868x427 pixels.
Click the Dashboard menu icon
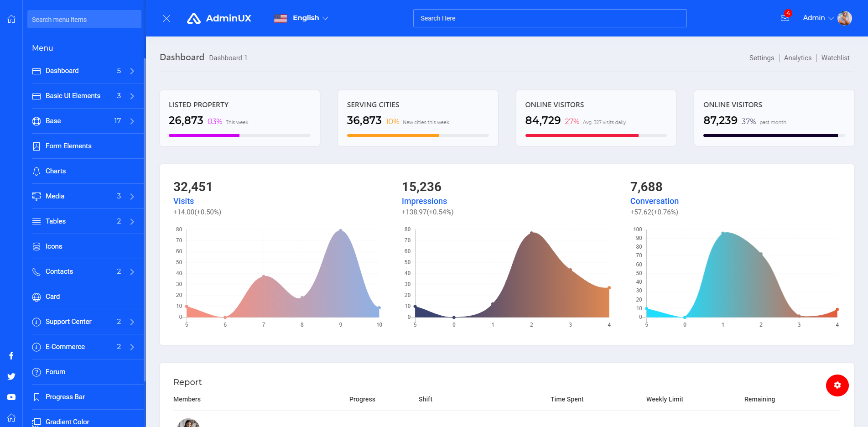[36, 71]
